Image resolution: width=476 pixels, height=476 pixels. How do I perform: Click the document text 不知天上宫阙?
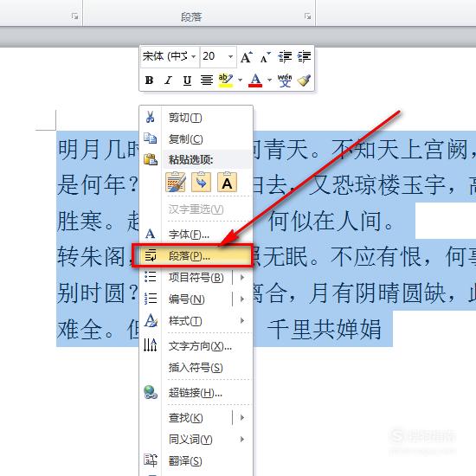[x=400, y=150]
